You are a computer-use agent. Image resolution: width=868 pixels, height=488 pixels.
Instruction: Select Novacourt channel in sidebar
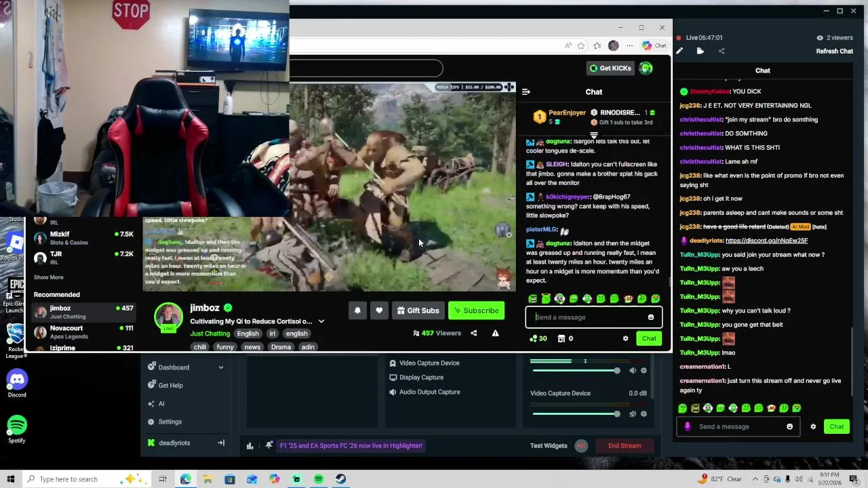click(84, 332)
